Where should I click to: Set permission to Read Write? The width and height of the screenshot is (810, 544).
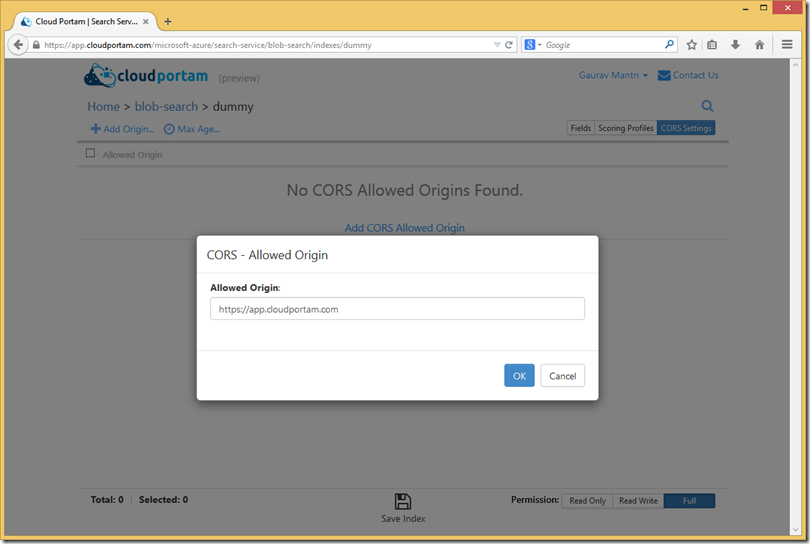[638, 501]
